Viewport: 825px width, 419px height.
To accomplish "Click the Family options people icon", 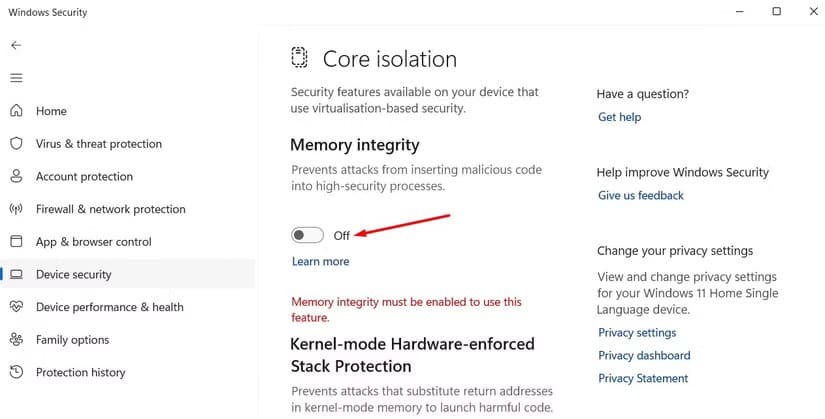I will pos(16,340).
